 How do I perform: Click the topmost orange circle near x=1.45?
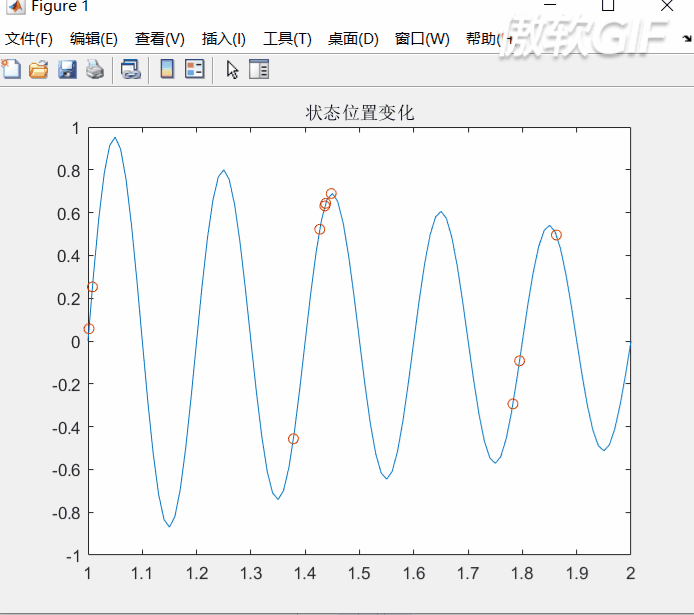tap(331, 193)
